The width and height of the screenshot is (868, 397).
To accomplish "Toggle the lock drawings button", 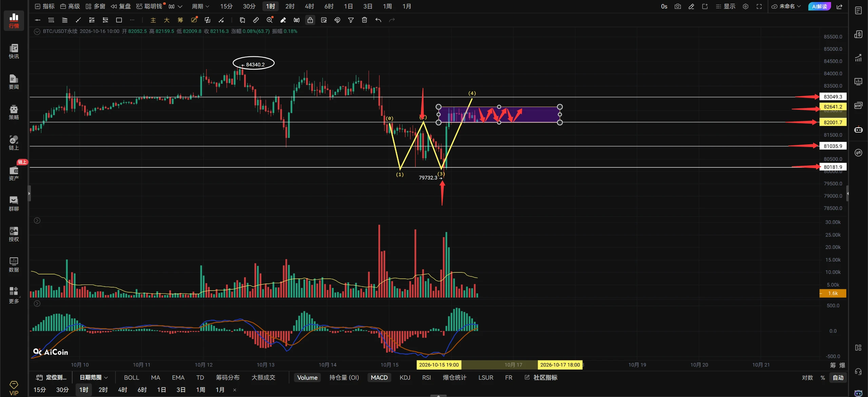I will (x=310, y=20).
